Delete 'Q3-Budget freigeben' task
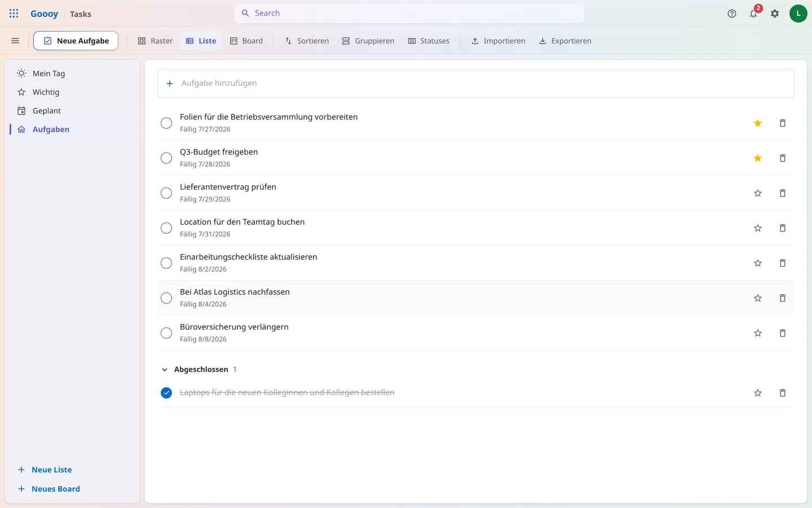The width and height of the screenshot is (812, 508). [x=783, y=158]
